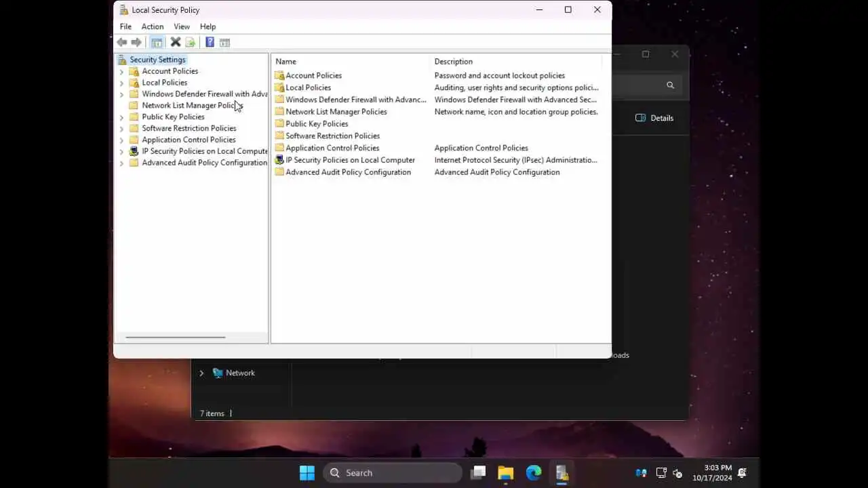Viewport: 868px width, 488px height.
Task: Click Account Policies folder icon in right pane
Action: (x=279, y=75)
